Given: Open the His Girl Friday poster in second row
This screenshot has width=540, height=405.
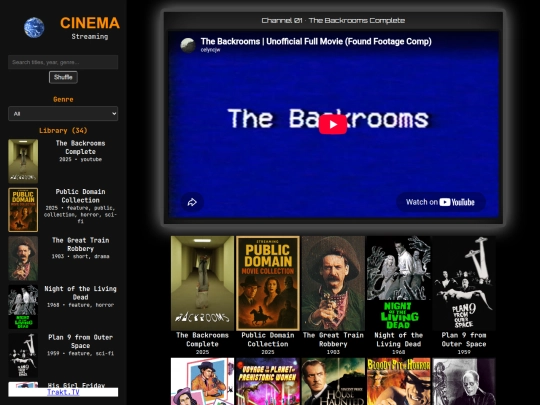Looking at the screenshot, I should pyautogui.click(x=202, y=381).
